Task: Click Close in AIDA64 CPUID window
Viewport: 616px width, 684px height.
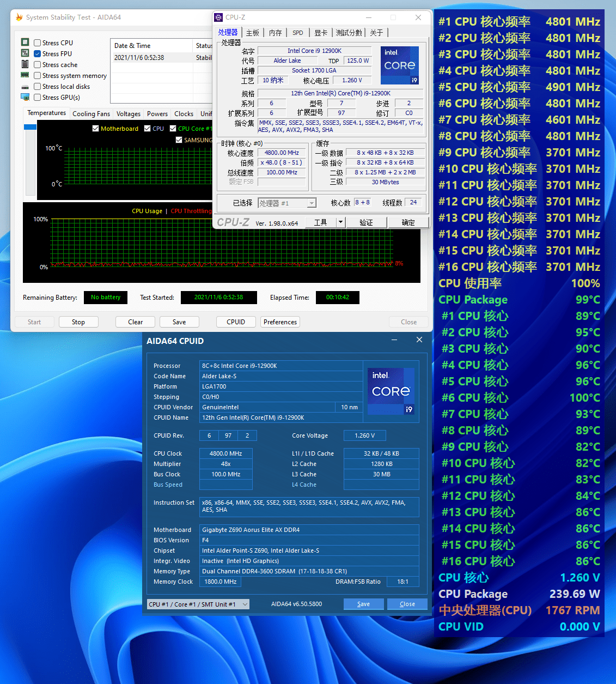Action: pyautogui.click(x=407, y=604)
